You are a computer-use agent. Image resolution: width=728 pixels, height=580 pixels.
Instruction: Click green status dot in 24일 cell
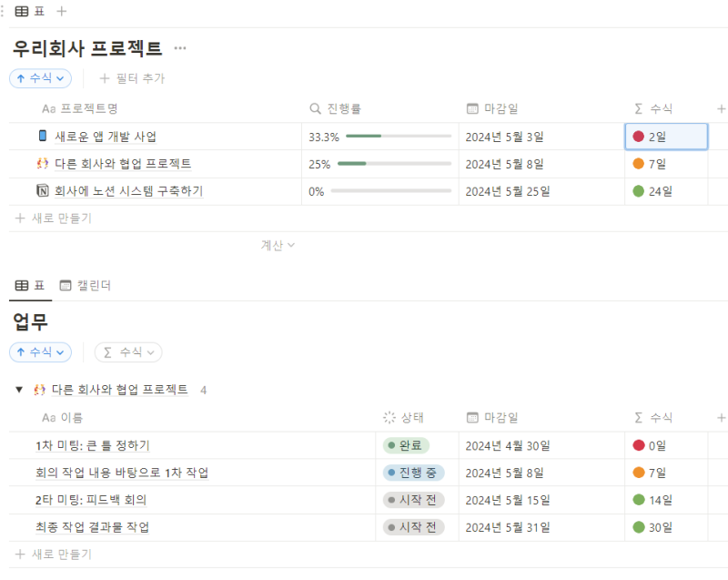point(639,191)
